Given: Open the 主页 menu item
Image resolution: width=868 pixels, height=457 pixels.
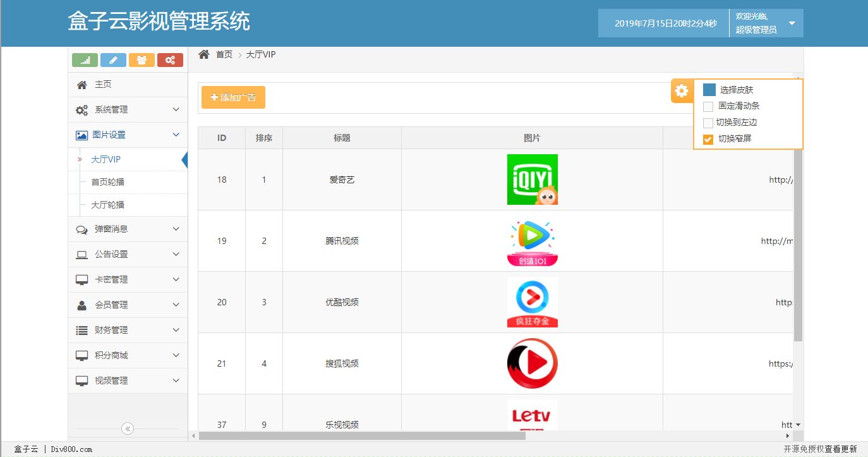Looking at the screenshot, I should [128, 85].
